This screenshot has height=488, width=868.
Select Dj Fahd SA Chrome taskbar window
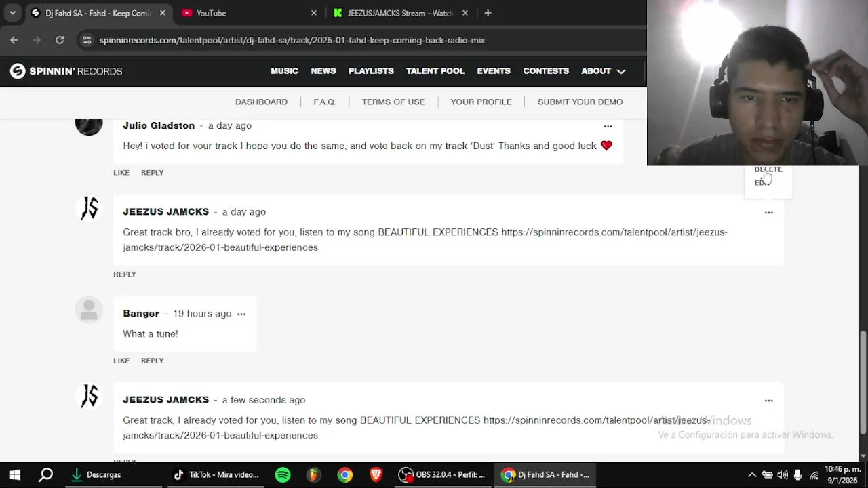(547, 475)
